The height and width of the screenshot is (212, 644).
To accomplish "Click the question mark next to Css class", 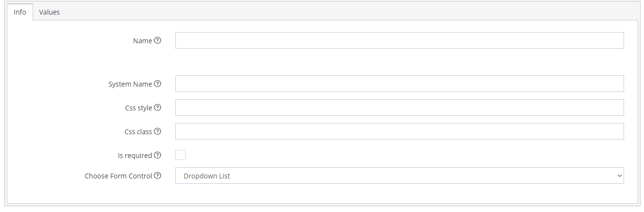I will point(157,131).
